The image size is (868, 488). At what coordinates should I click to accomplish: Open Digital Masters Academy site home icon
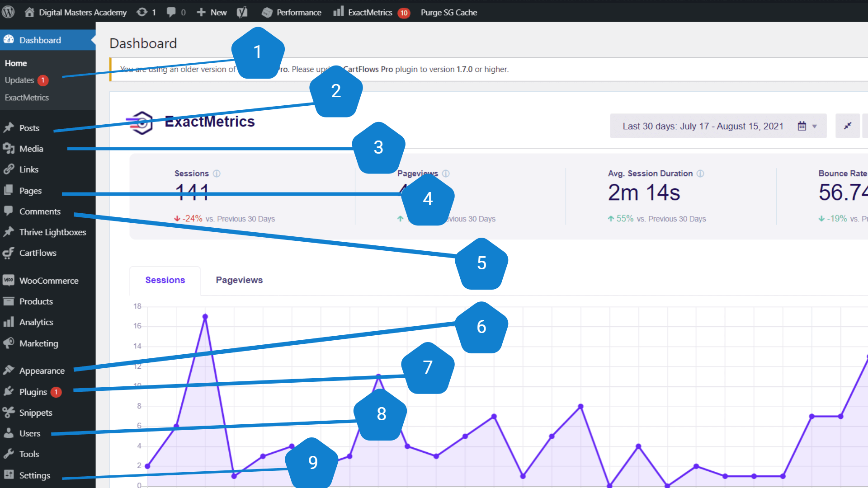[x=29, y=12]
